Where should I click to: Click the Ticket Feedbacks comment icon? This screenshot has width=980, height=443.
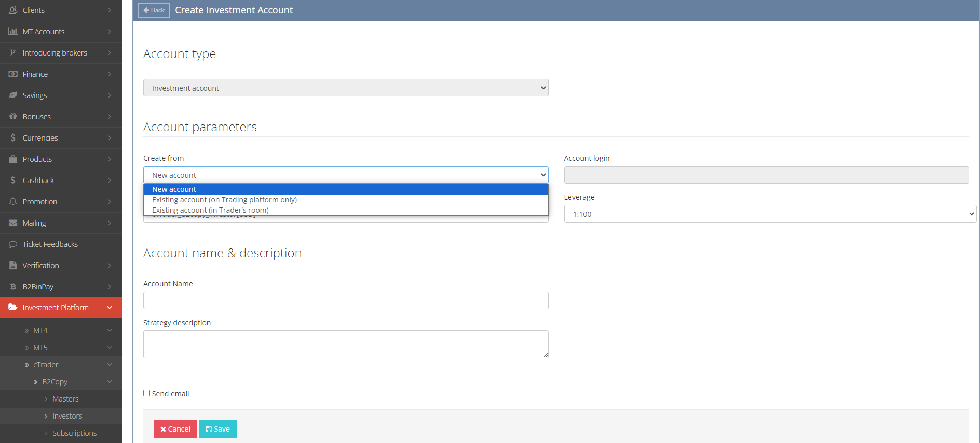tap(13, 244)
